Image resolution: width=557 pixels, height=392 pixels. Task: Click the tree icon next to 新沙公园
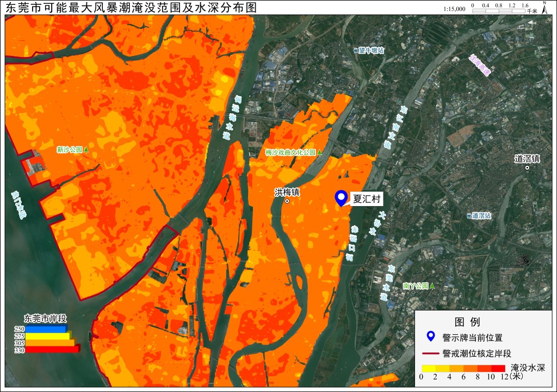pos(85,150)
